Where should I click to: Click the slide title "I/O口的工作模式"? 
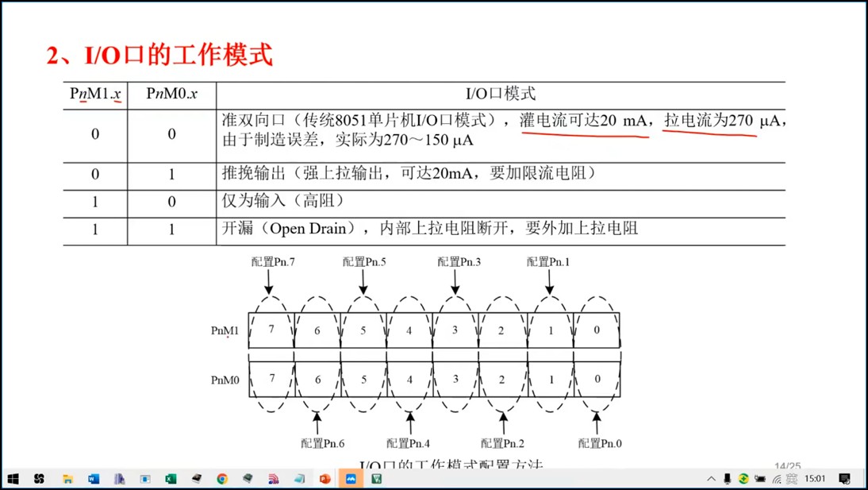[159, 56]
